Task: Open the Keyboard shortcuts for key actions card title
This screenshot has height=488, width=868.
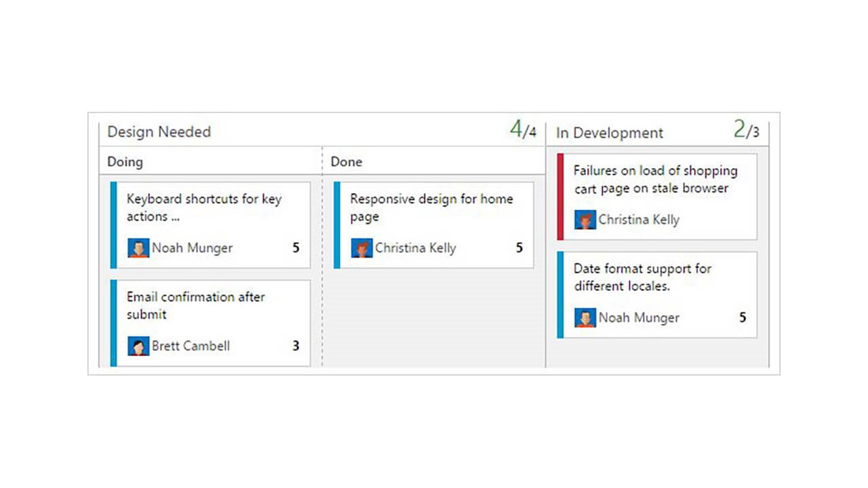Action: (x=203, y=207)
